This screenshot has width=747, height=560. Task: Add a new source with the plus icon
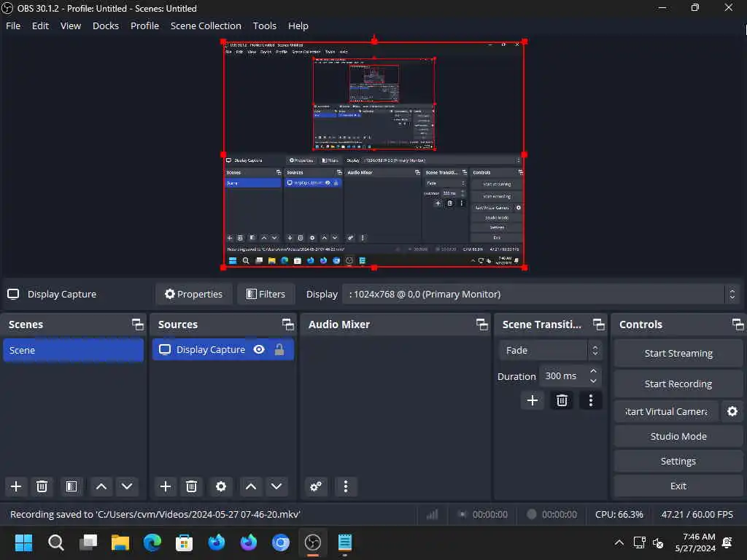(166, 486)
